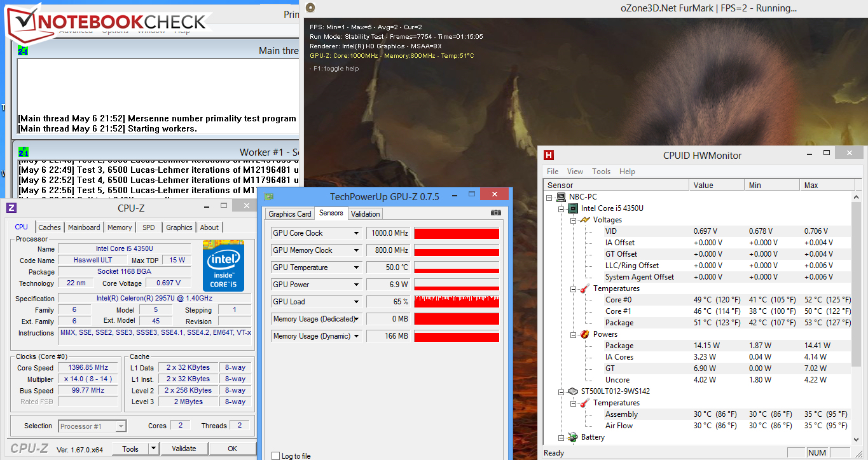This screenshot has width=868, height=460.
Task: Collapse the Powers node
Action: [573, 334]
